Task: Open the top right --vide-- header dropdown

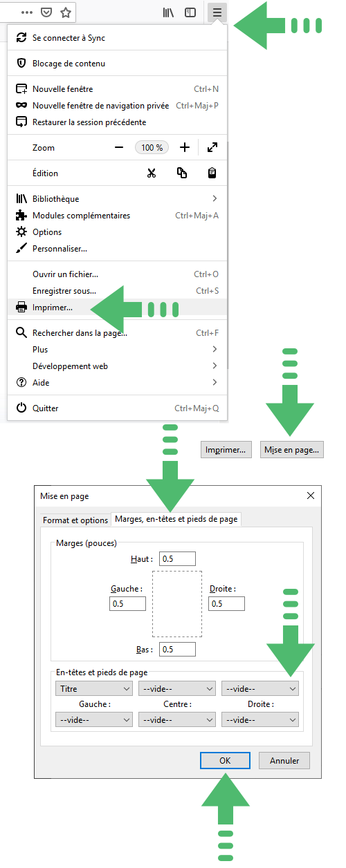Action: [x=260, y=688]
